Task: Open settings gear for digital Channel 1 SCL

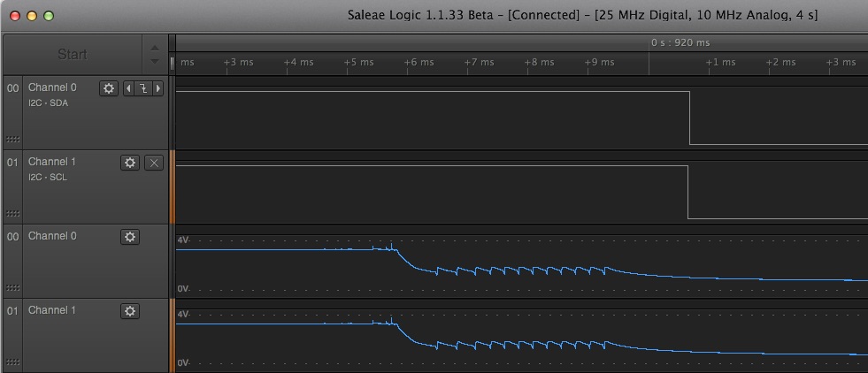Action: click(x=130, y=163)
